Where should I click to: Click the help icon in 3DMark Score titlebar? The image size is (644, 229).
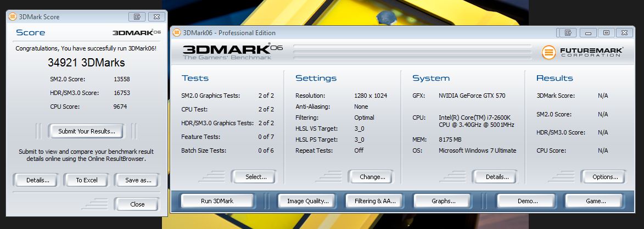(x=137, y=17)
